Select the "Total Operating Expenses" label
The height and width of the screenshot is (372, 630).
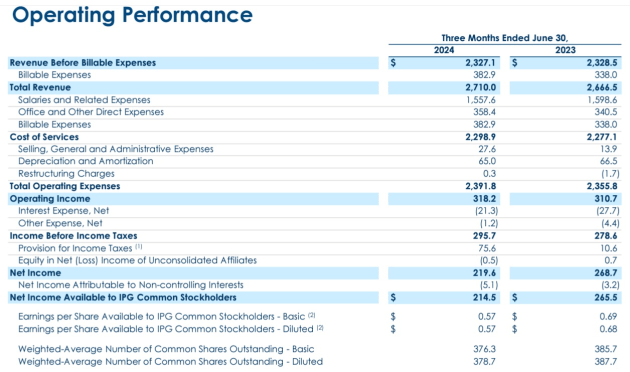(x=65, y=186)
